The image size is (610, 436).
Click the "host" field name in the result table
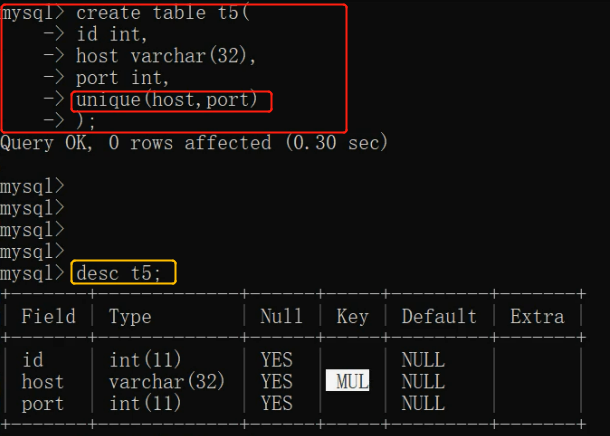[42, 381]
